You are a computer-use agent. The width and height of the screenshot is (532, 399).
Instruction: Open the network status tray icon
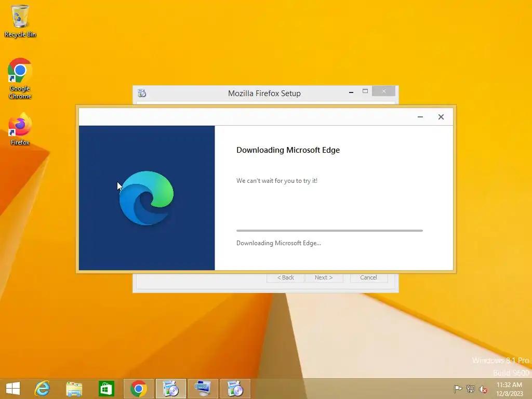pos(471,389)
